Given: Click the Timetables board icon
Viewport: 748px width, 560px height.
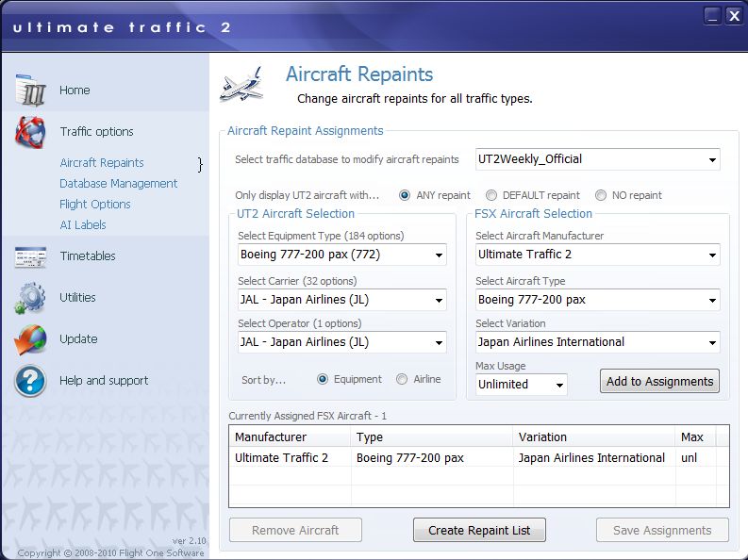Looking at the screenshot, I should click(30, 256).
